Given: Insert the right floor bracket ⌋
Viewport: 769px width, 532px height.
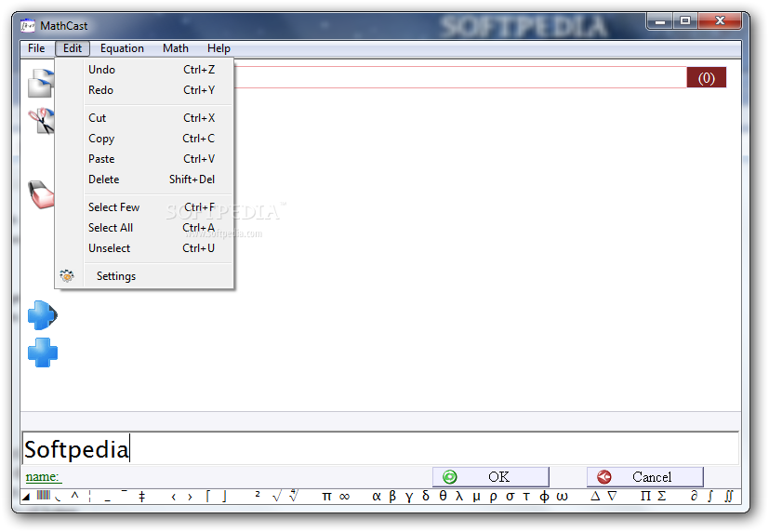Looking at the screenshot, I should (224, 497).
